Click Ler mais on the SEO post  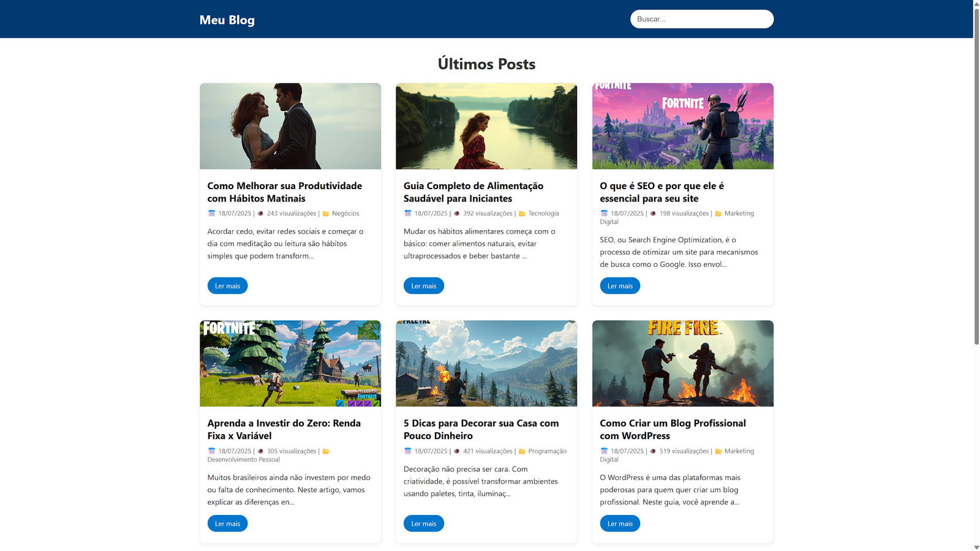coord(620,285)
